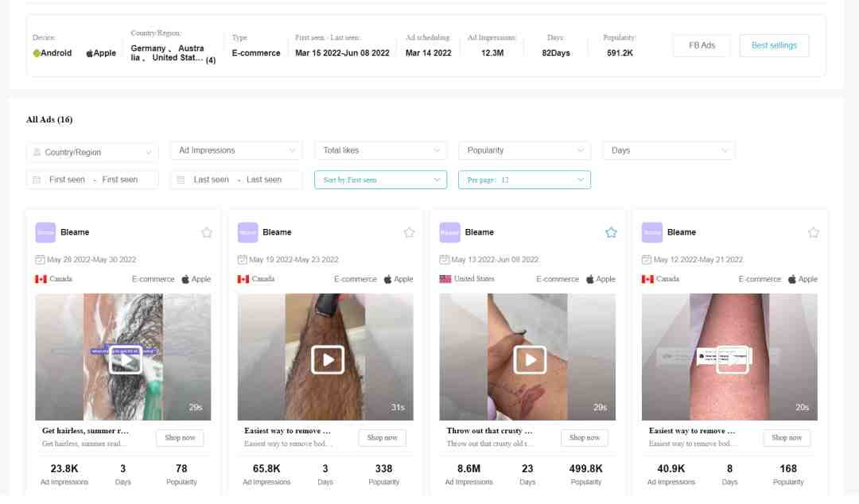Click calendar icon beside May 13 2022-Jun 08 2022
This screenshot has height=504, width=859.
click(445, 260)
